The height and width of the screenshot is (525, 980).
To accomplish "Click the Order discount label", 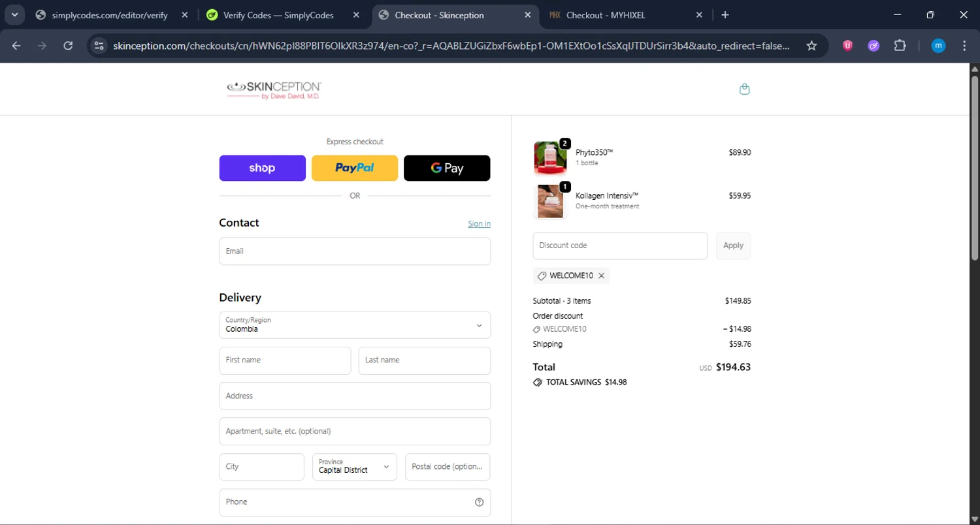I will coord(558,316).
